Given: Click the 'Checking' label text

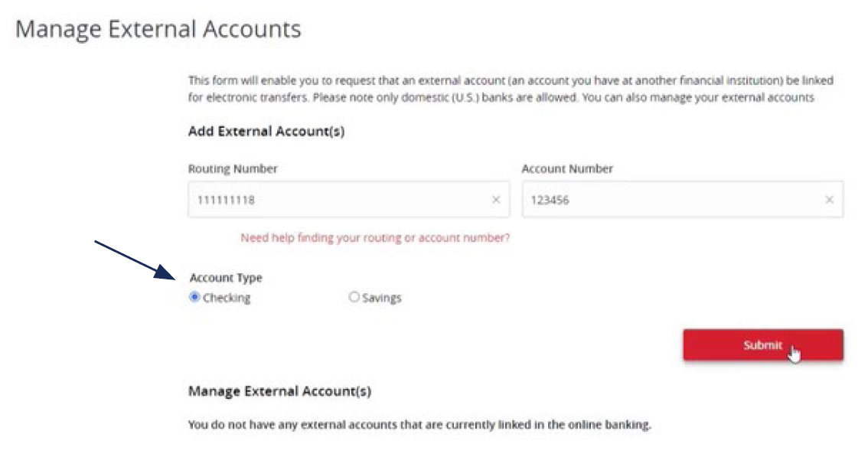Looking at the screenshot, I should click(227, 298).
